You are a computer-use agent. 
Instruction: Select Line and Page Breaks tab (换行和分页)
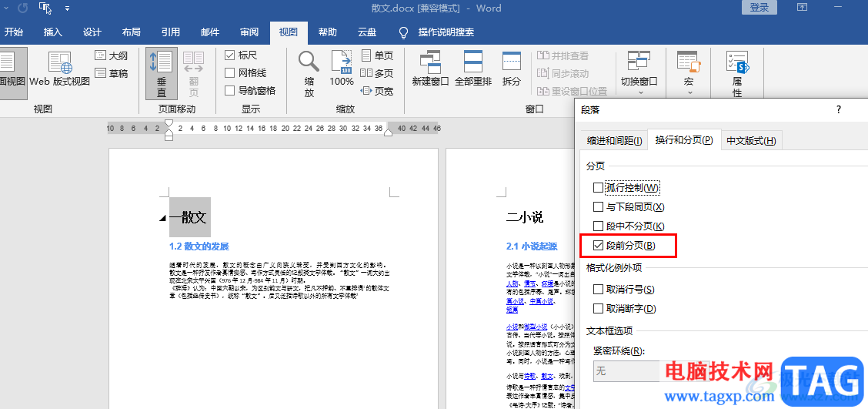coord(684,139)
